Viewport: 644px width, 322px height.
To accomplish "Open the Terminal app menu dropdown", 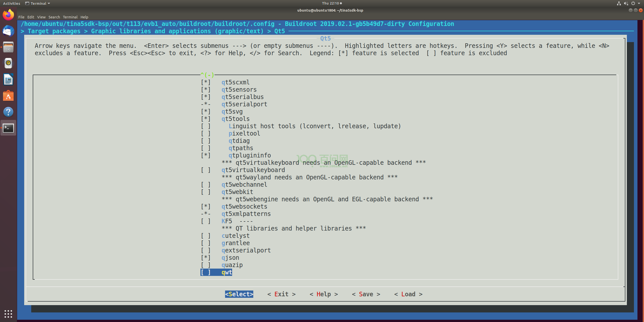I will point(38,3).
